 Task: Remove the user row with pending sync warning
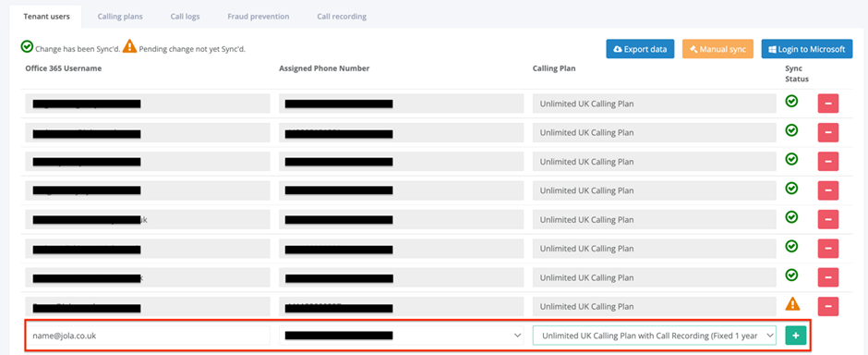(x=828, y=306)
